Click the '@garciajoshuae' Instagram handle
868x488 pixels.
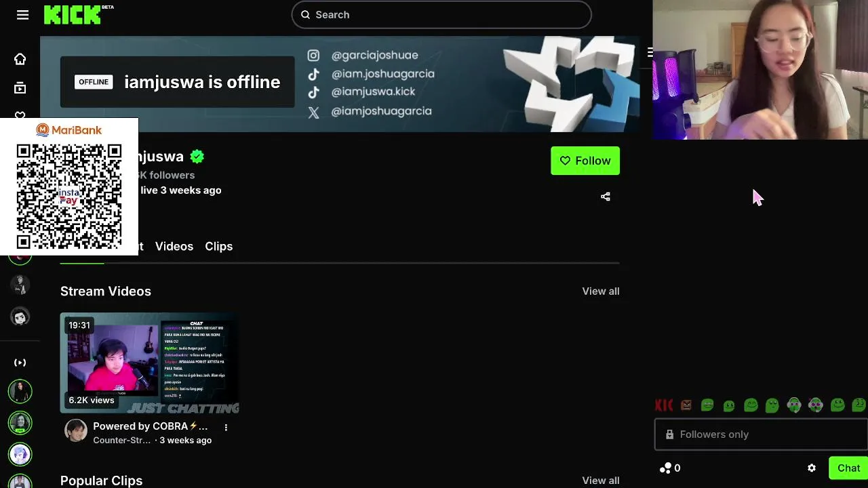(x=374, y=55)
